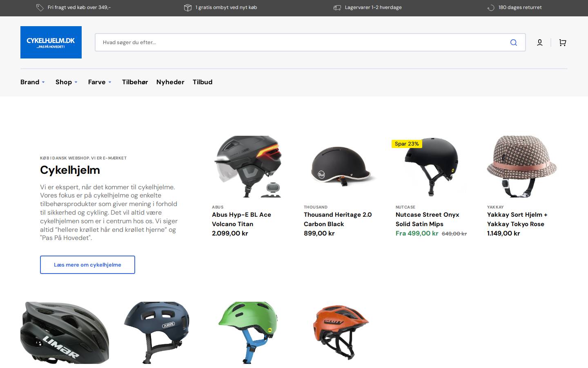Click the 'Fra 499,00 kr' price
Viewport: 588px width, 368px height.
tap(417, 233)
